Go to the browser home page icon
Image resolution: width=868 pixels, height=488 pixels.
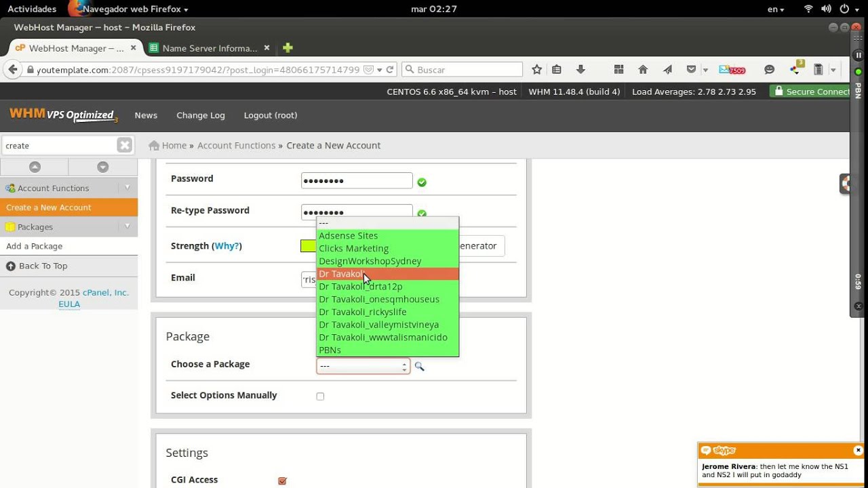click(643, 69)
